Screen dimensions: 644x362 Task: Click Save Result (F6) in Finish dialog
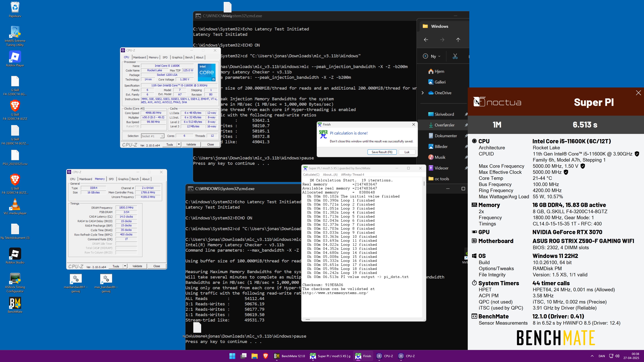382,152
